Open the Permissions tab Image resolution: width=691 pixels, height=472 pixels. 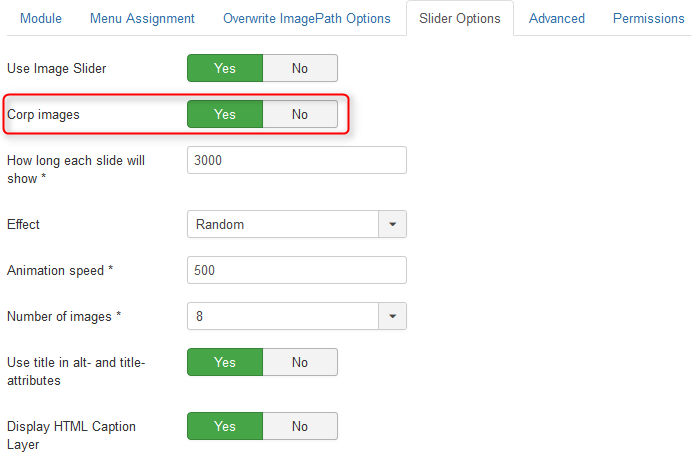pos(648,18)
